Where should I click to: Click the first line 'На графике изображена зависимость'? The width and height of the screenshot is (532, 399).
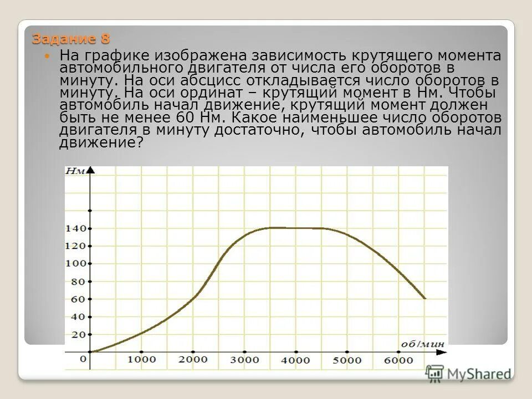203,55
